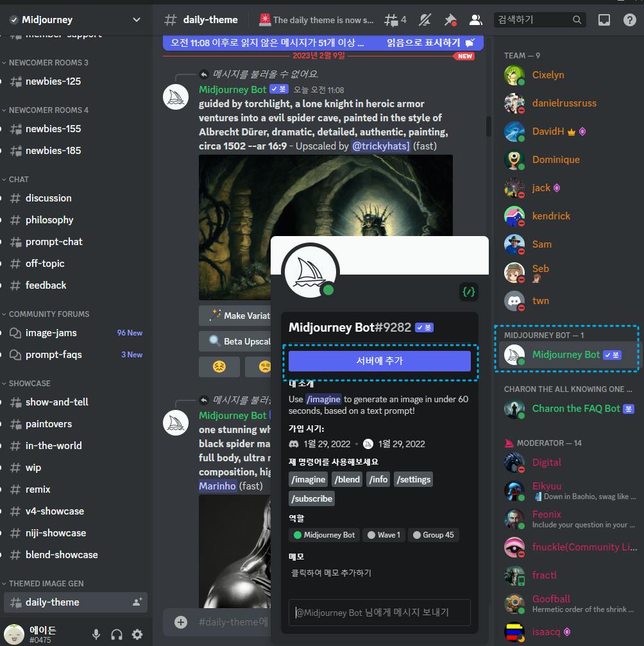This screenshot has width=644, height=646.
Task: Click the Make Variations button
Action: point(235,316)
